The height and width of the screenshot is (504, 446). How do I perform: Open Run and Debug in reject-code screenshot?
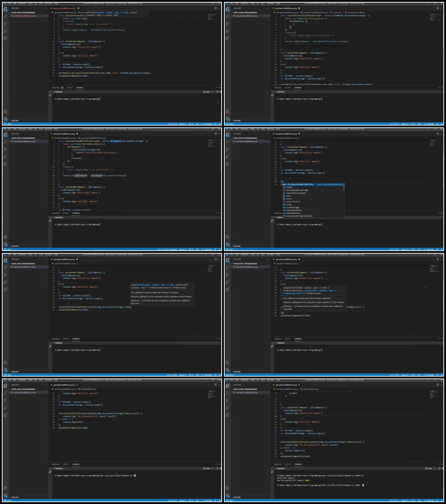coord(5,156)
